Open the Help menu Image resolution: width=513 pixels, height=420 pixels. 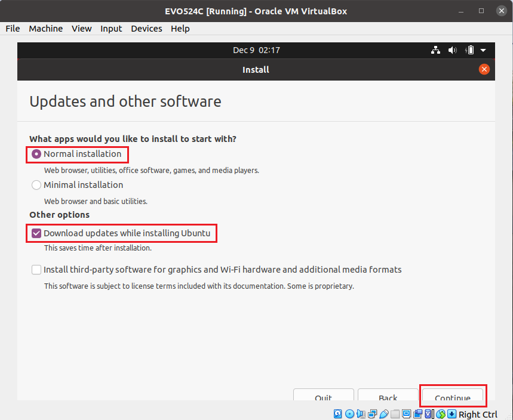point(180,29)
